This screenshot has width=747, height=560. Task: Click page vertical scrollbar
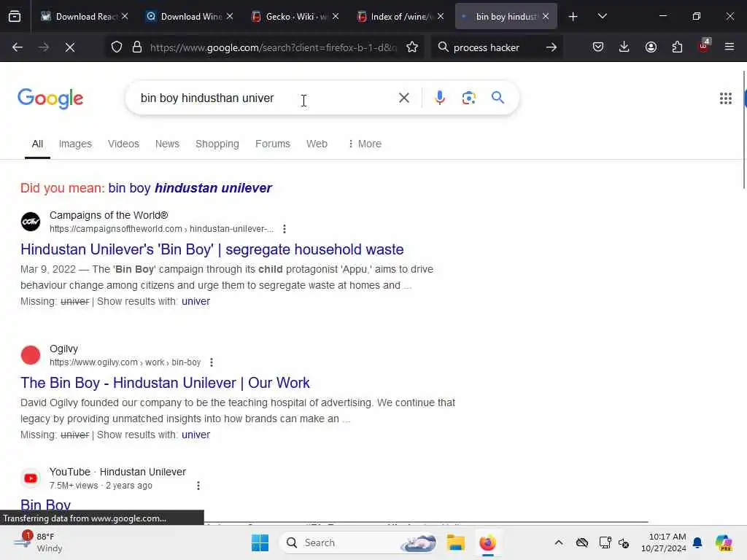pos(743,130)
